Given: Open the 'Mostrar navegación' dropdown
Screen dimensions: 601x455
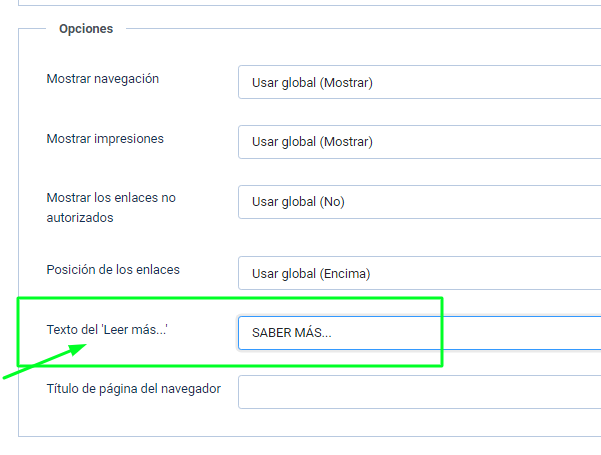Looking at the screenshot, I should pos(419,82).
